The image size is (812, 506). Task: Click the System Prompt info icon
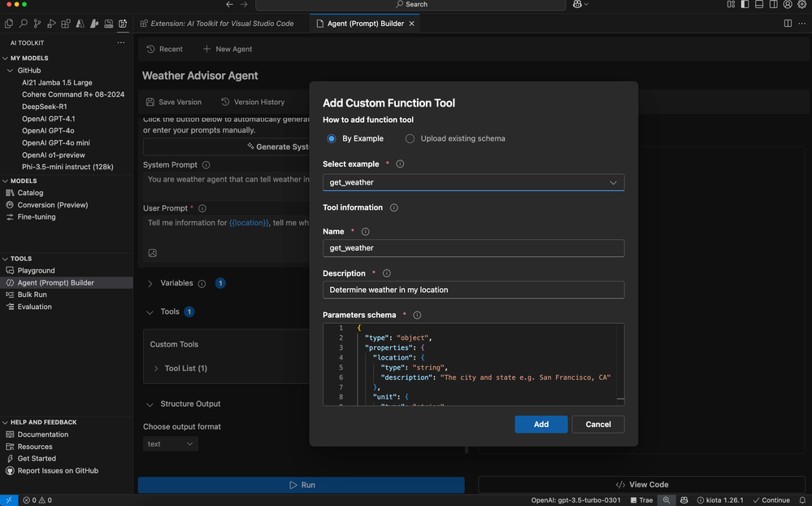[x=206, y=165]
